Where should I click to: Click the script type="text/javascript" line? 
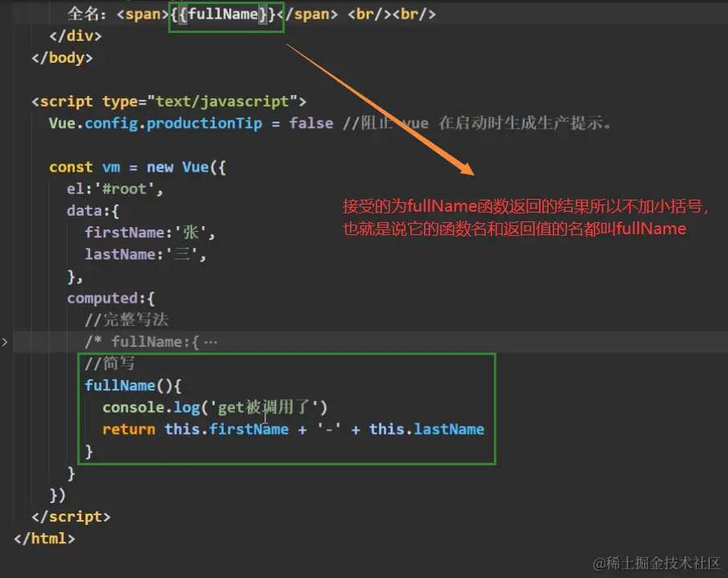[169, 101]
